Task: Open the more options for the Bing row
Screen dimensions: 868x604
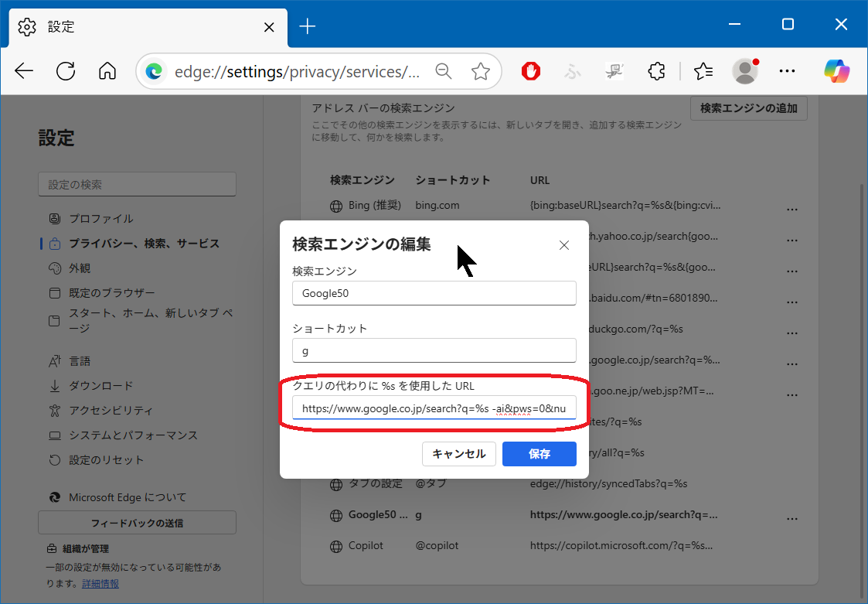Action: 791,209
